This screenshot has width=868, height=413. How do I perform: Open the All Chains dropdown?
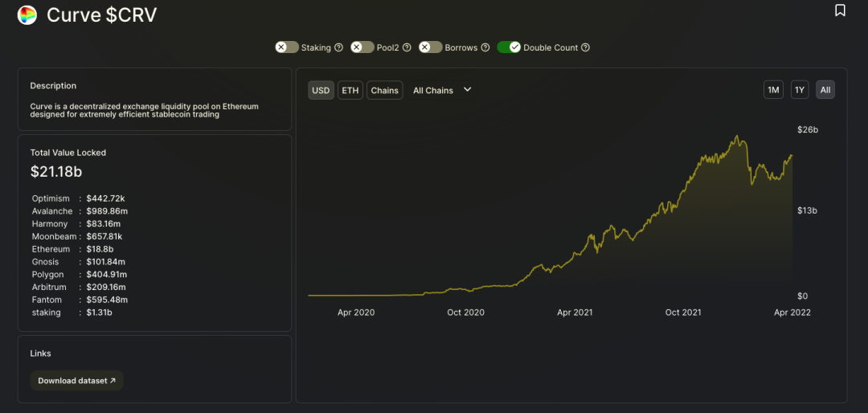pos(442,90)
